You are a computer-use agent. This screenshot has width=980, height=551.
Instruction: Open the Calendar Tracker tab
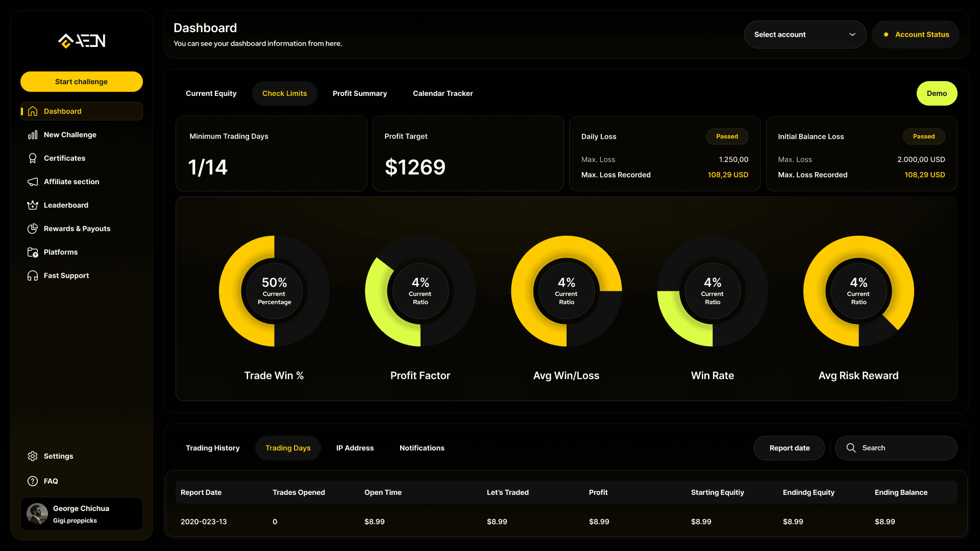click(443, 93)
